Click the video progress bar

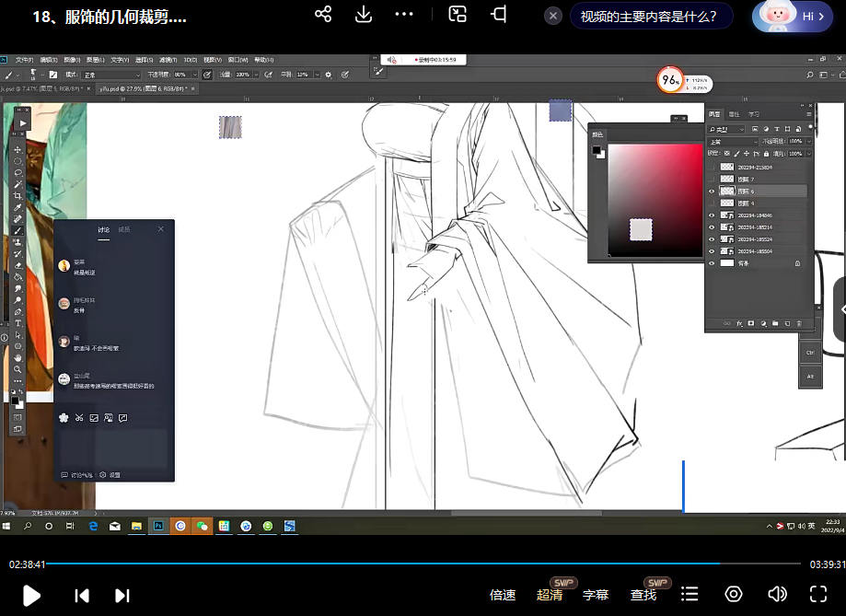[423, 564]
